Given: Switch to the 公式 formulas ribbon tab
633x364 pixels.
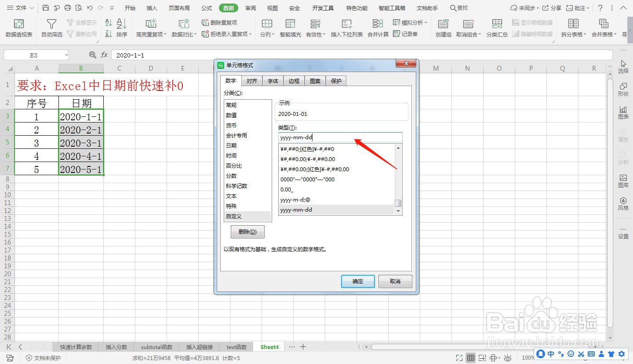Looking at the screenshot, I should click(x=207, y=8).
